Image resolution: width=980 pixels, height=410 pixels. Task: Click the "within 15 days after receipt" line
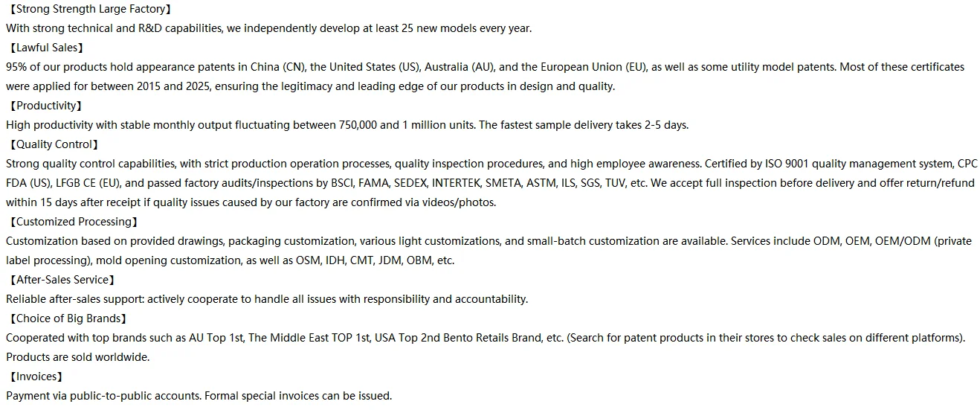click(251, 202)
